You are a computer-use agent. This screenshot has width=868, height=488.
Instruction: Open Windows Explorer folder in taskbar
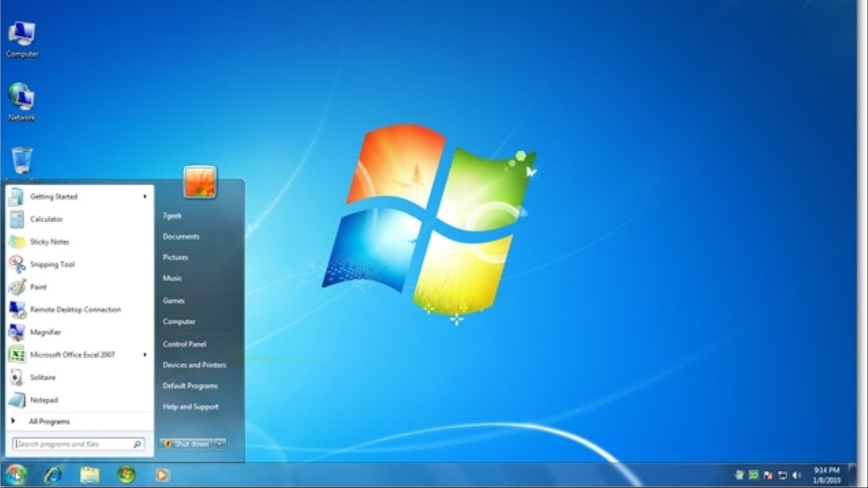(x=90, y=475)
